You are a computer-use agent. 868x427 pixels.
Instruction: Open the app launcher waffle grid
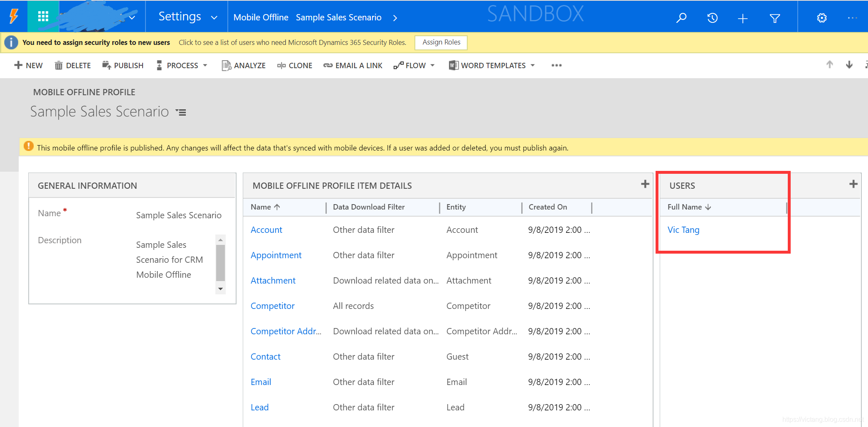(x=43, y=17)
